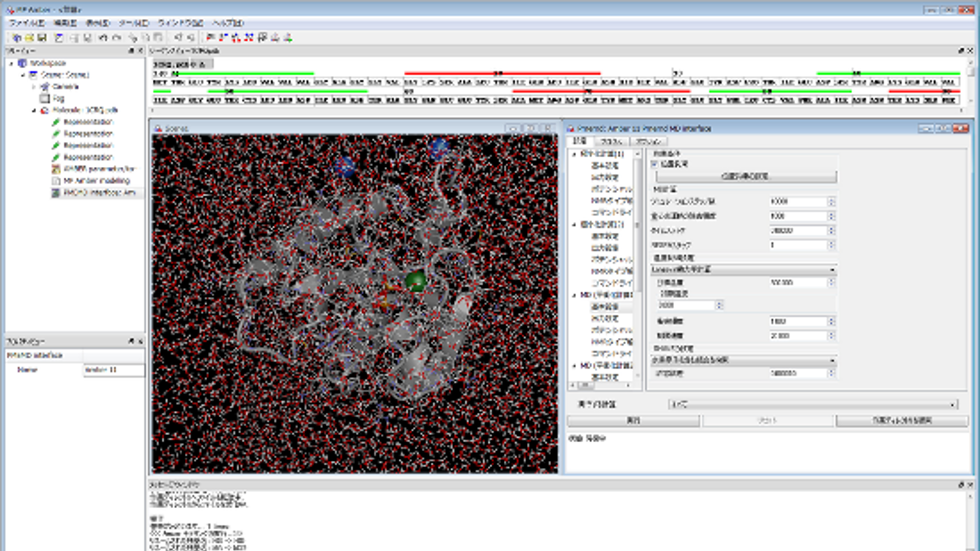Collapse the first group in the MD dialog tree
The width and height of the screenshot is (980, 551).
tap(575, 154)
